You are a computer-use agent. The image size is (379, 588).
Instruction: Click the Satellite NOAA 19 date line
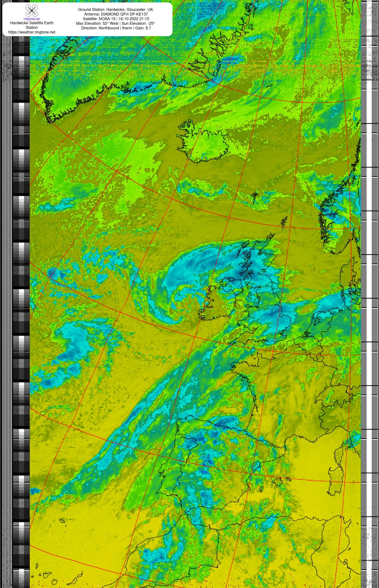tap(116, 19)
